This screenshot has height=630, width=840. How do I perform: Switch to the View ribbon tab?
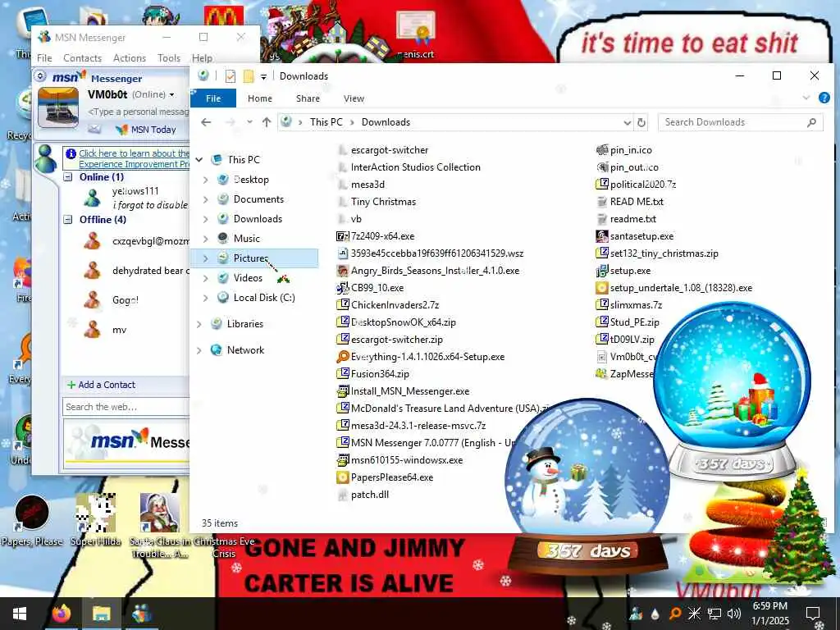point(354,98)
